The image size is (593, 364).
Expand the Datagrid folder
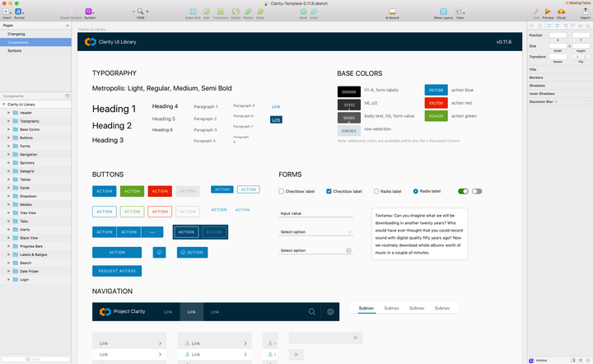8,170
